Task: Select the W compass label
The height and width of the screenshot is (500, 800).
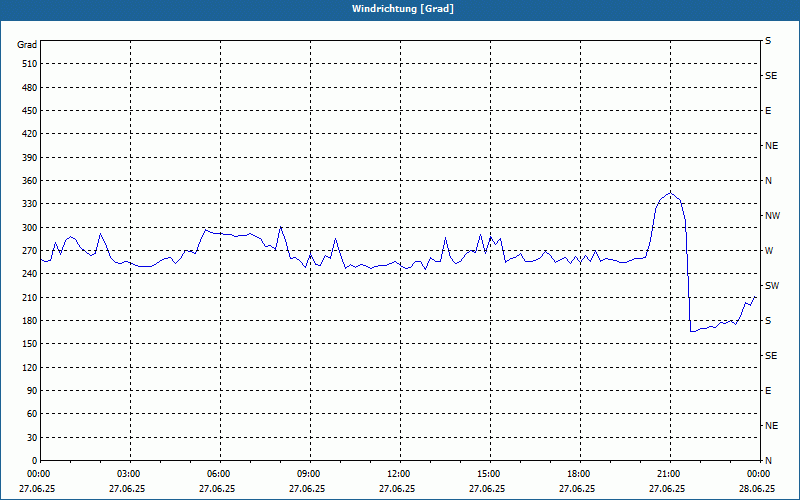Action: pos(769,251)
